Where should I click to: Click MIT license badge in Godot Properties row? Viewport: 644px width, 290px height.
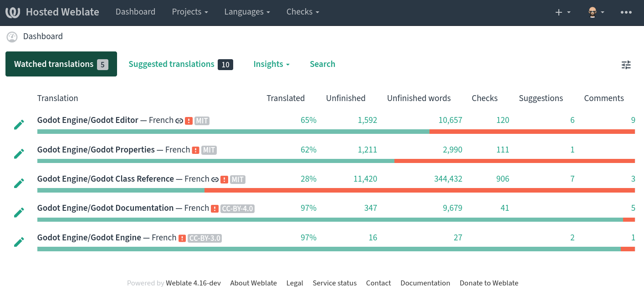[209, 150]
